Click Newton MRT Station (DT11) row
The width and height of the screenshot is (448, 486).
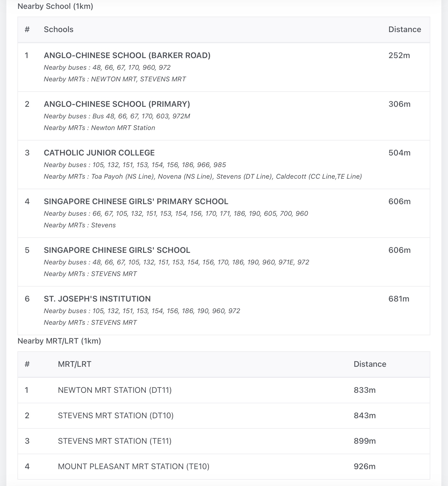pos(115,390)
